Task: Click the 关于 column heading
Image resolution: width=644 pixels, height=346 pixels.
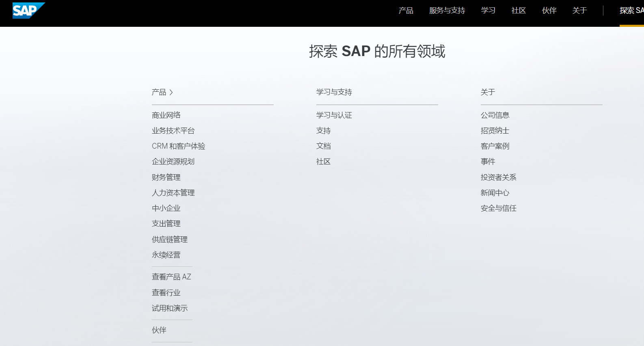Action: [x=488, y=92]
